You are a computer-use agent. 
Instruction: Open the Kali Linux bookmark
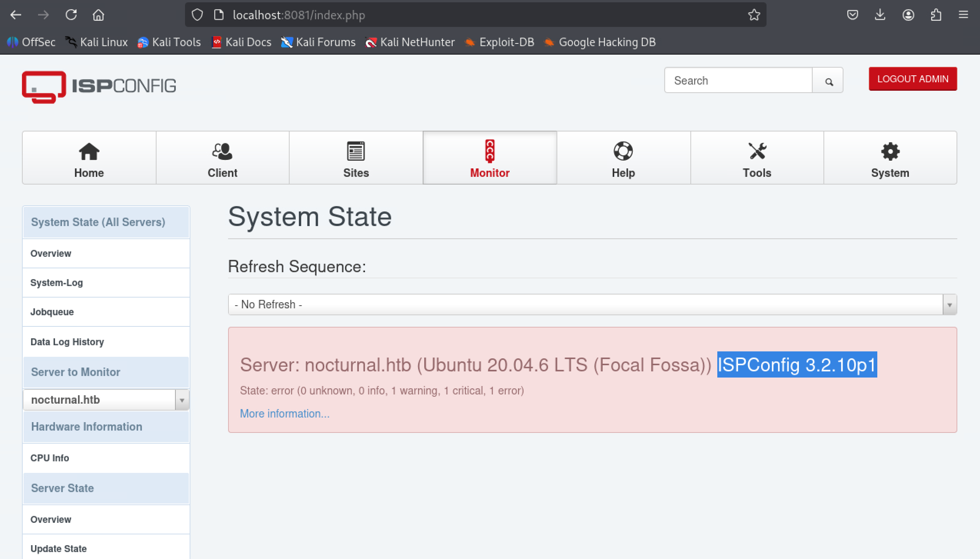[96, 42]
